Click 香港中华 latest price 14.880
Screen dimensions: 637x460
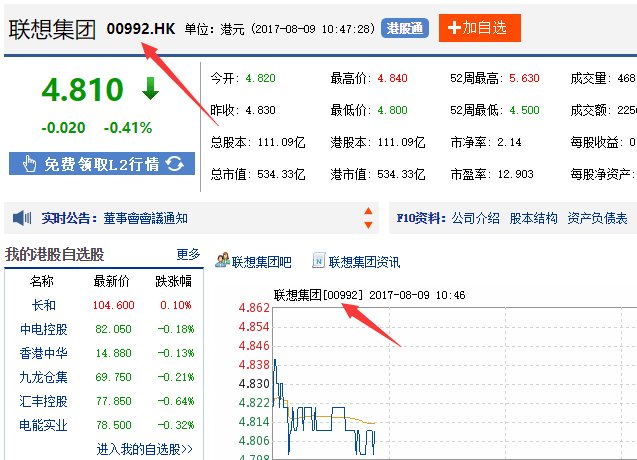(x=114, y=353)
